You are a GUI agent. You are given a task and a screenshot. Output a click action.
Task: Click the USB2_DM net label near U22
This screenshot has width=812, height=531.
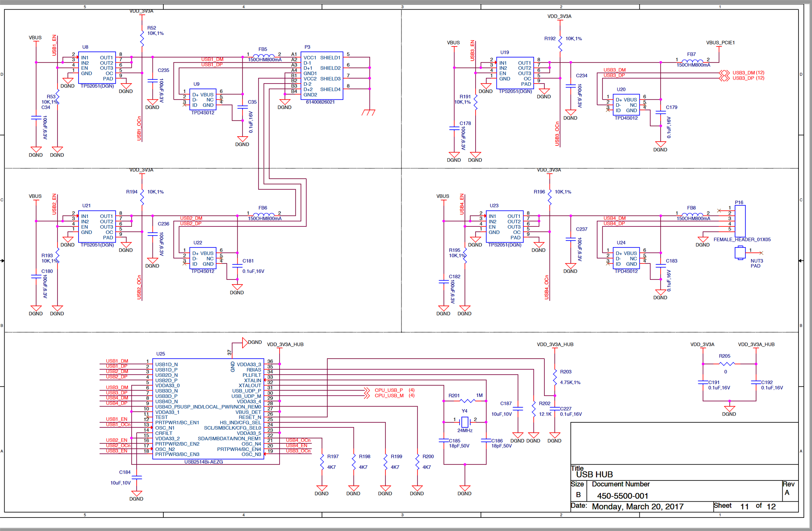pos(191,218)
